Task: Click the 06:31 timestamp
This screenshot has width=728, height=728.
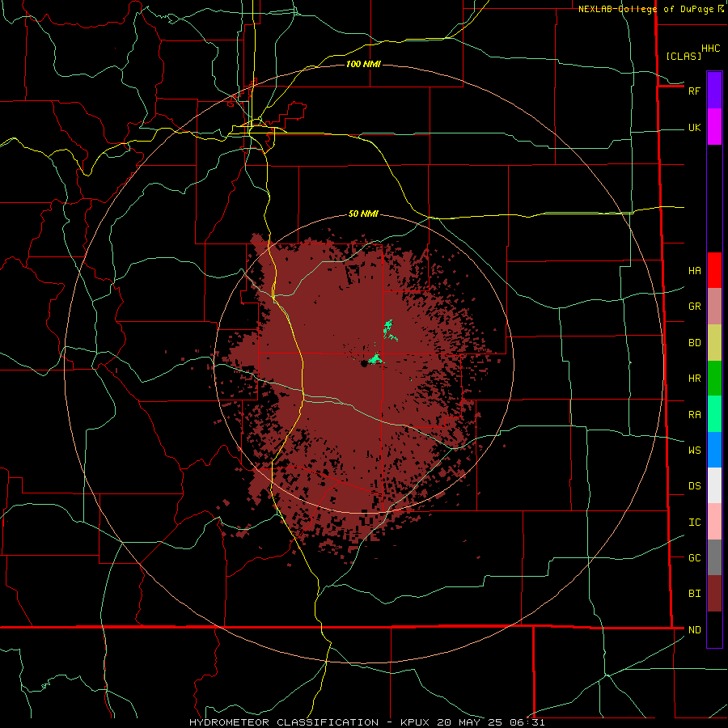Action: pos(527,722)
